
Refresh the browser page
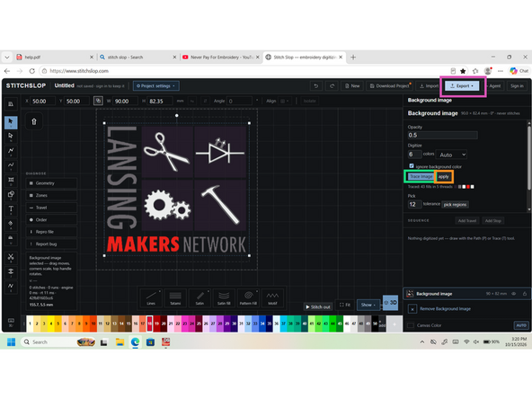[x=31, y=71]
